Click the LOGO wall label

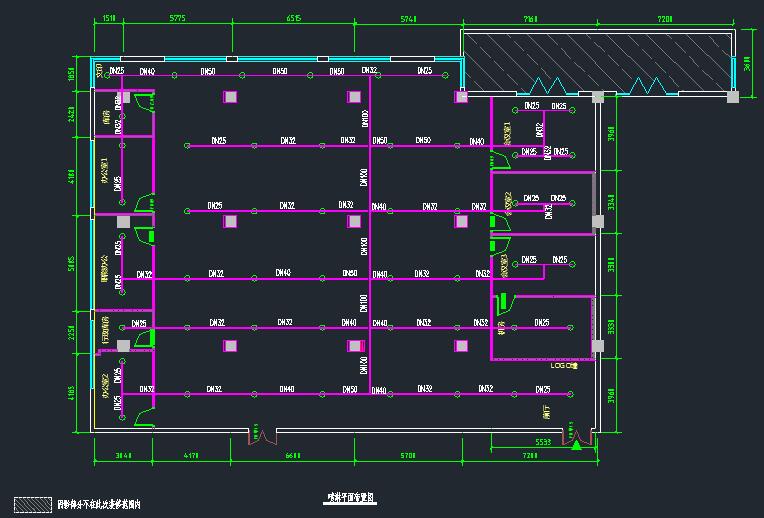(564, 366)
